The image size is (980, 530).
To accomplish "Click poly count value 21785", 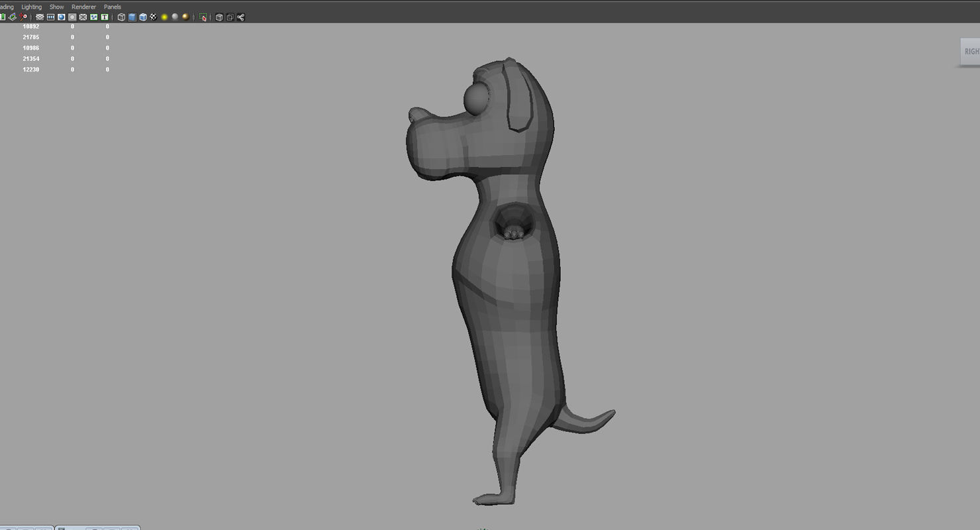I will point(31,37).
